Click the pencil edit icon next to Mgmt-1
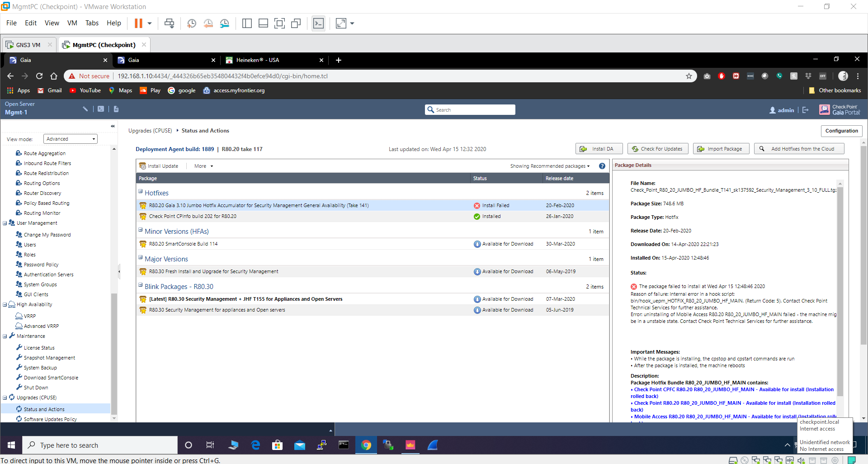 click(x=85, y=109)
